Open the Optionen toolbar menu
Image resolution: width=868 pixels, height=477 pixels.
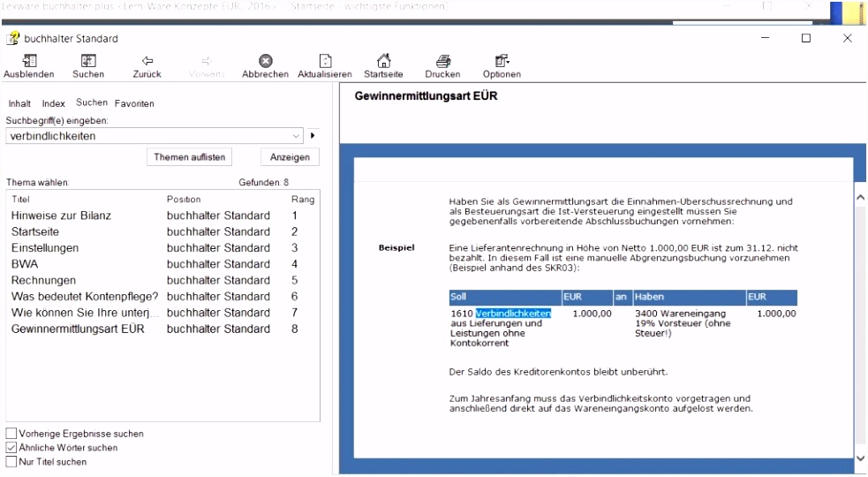click(502, 61)
